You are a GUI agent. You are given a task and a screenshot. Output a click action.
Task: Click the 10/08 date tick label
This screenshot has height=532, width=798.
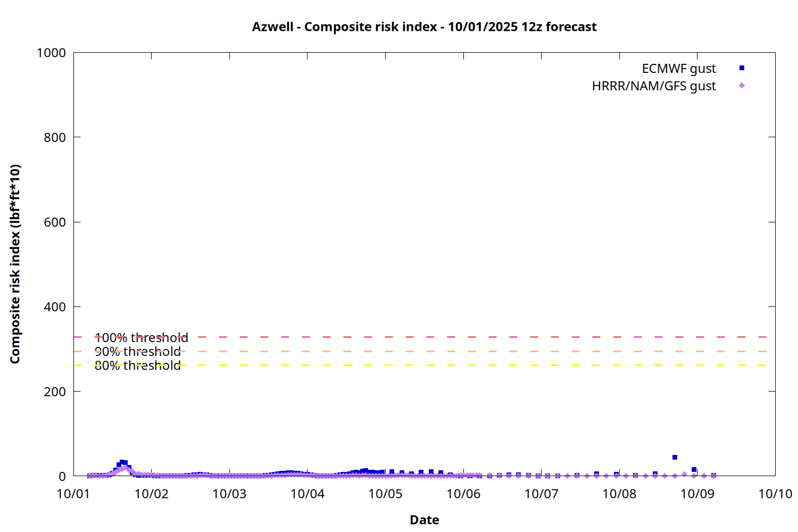619,494
